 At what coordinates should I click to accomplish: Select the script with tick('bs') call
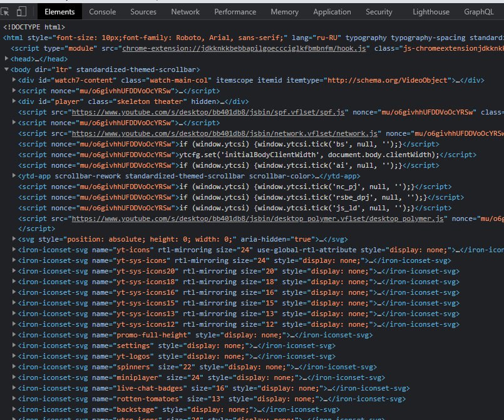(x=229, y=144)
